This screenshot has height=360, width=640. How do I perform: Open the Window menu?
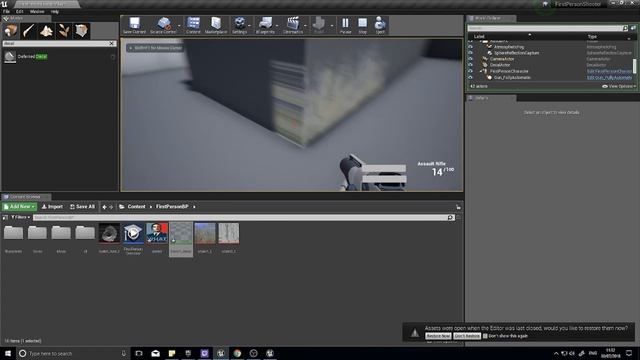[37, 11]
